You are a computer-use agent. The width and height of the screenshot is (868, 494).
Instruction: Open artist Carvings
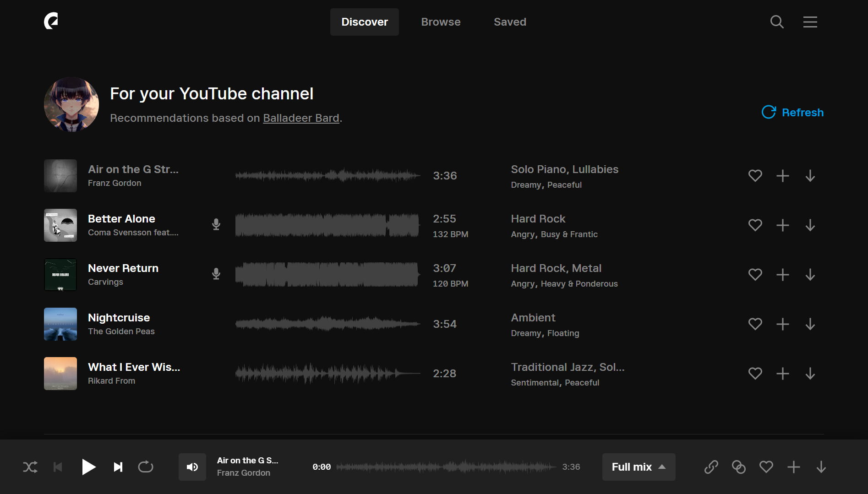[105, 282]
